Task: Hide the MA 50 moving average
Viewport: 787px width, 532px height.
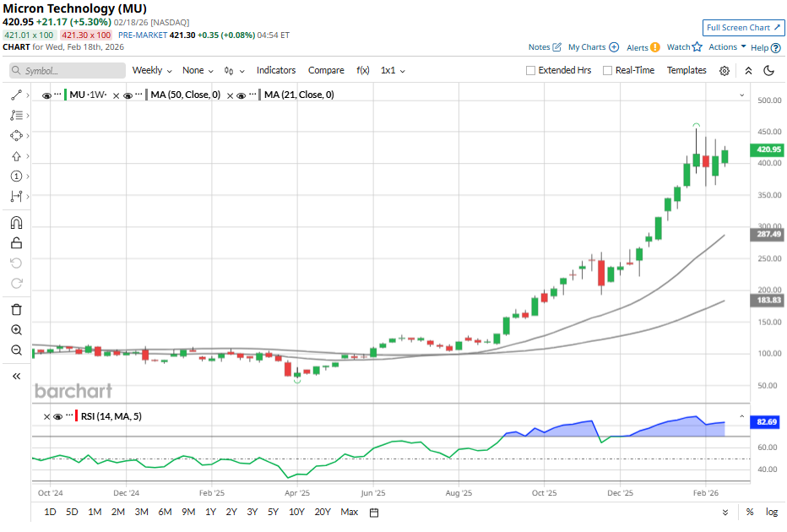Action: 128,95
